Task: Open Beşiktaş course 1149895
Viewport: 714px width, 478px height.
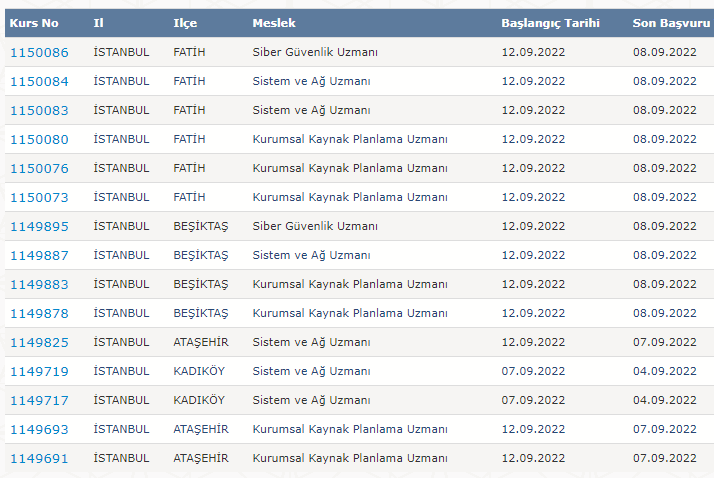Action: [39, 226]
